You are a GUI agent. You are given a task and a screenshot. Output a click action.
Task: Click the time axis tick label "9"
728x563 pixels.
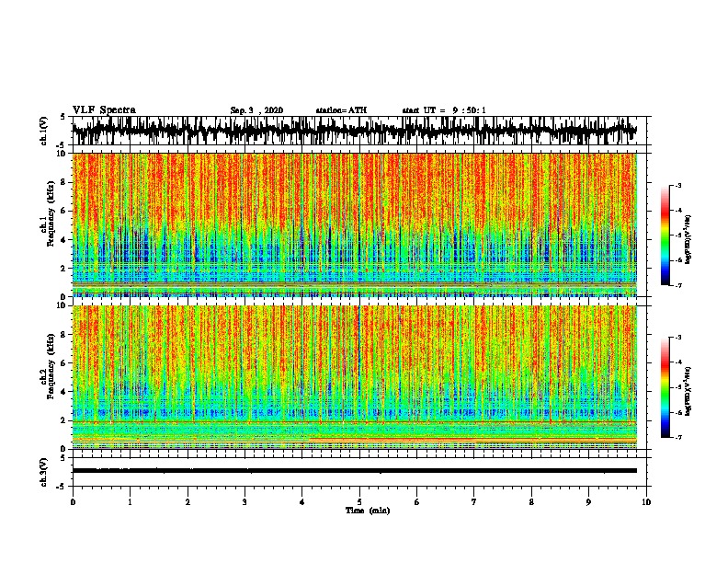(588, 502)
